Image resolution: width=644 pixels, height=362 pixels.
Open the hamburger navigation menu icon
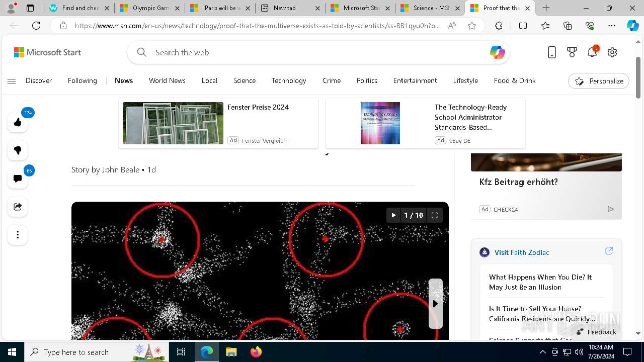click(12, 81)
